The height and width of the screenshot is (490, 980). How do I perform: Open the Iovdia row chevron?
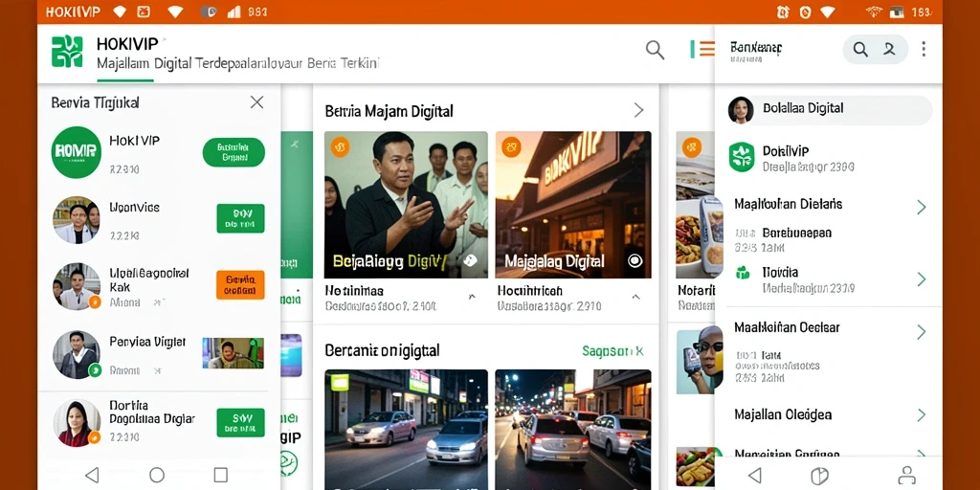922,278
